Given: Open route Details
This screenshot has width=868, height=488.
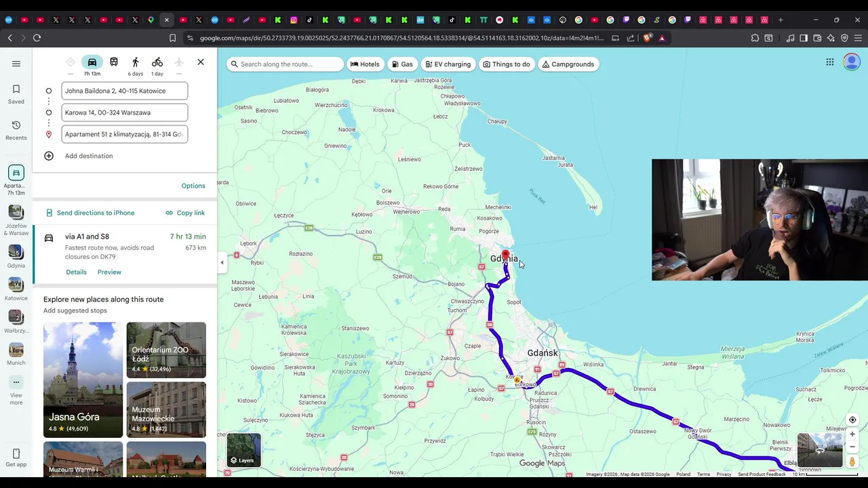Looking at the screenshot, I should [x=76, y=272].
